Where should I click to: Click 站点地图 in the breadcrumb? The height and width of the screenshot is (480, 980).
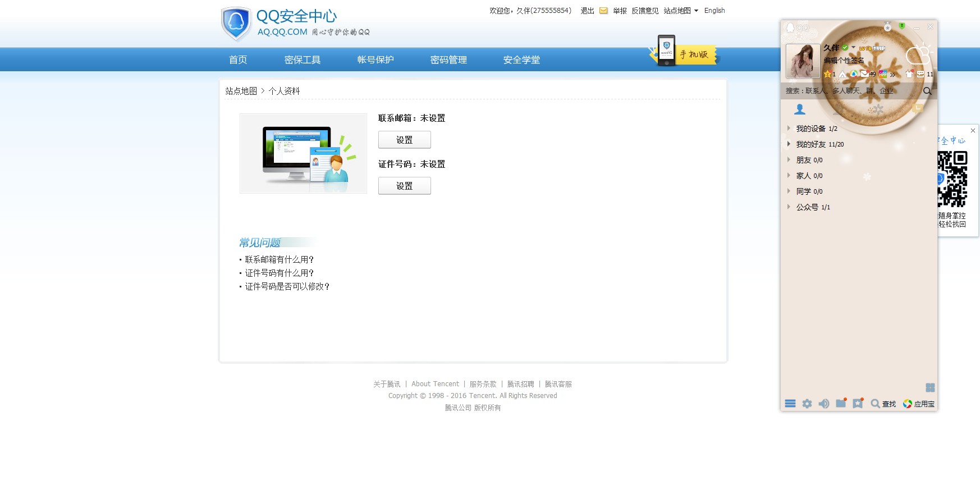pos(241,91)
